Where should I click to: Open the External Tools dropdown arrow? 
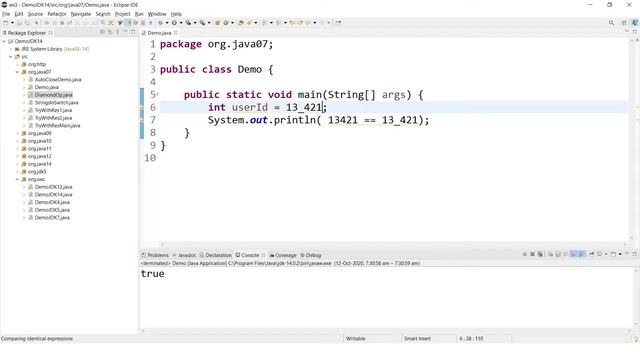209,23
